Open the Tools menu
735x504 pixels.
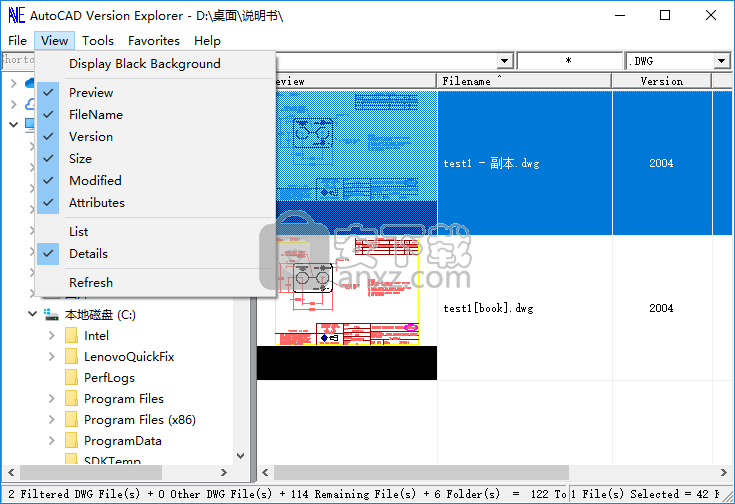[x=98, y=41]
